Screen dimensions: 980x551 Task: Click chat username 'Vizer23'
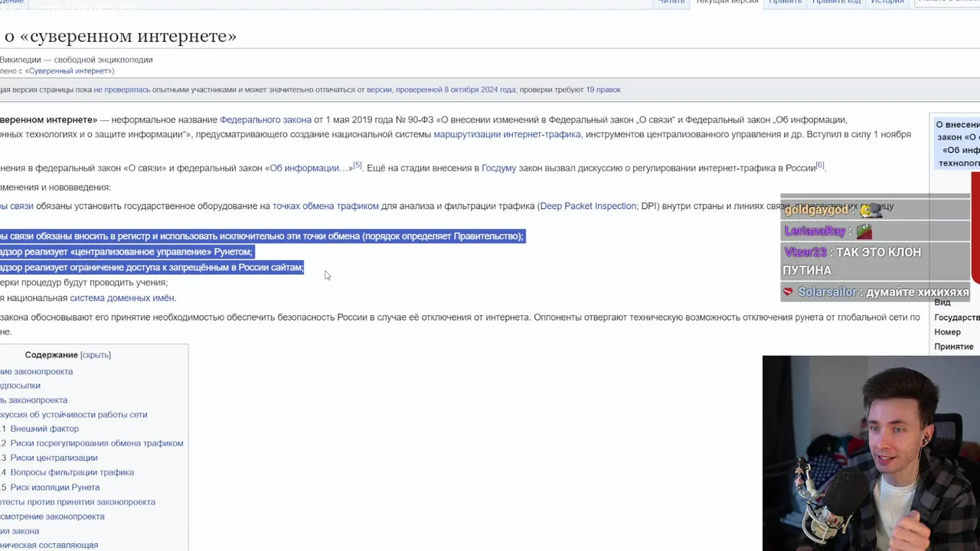(805, 252)
